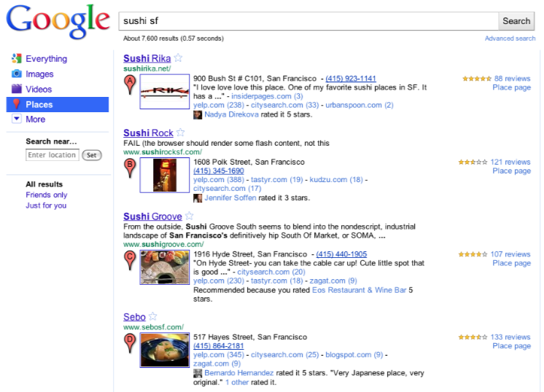Viewport: 544px width, 392px height.
Task: Click the Everything search icon
Action: (x=16, y=58)
